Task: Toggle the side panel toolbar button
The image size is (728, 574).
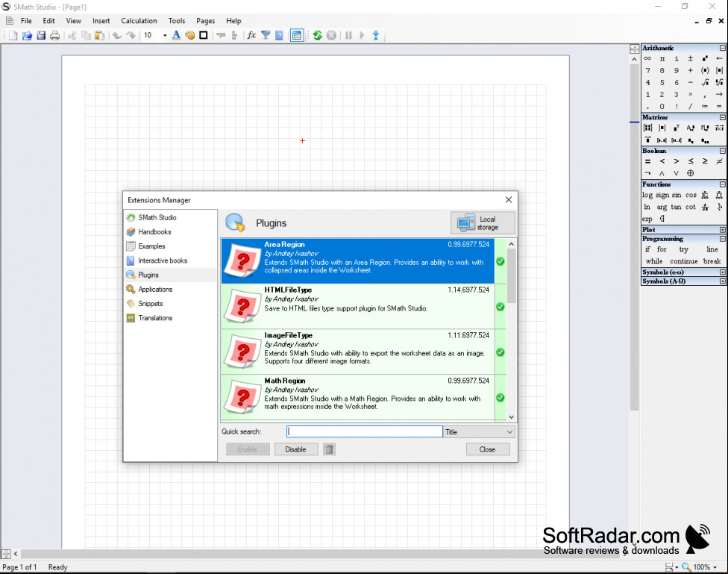Action: (297, 35)
